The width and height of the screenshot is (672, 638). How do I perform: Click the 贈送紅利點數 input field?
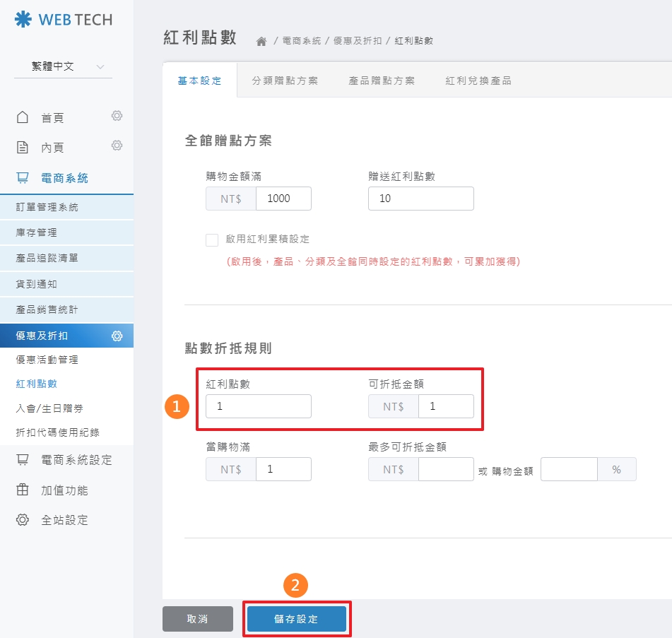(x=420, y=199)
